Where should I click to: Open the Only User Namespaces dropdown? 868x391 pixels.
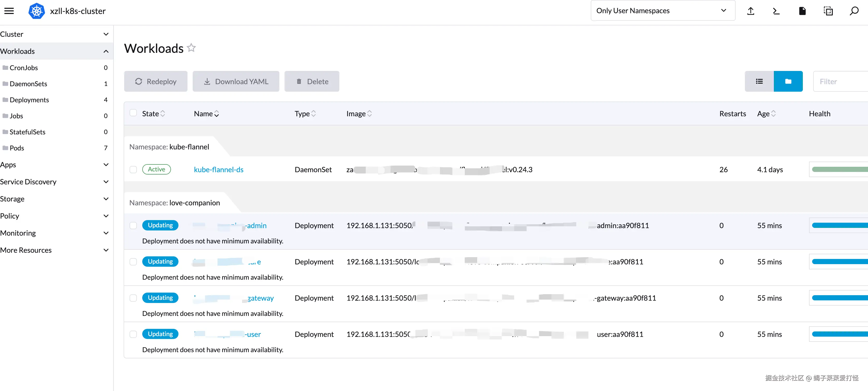[662, 11]
